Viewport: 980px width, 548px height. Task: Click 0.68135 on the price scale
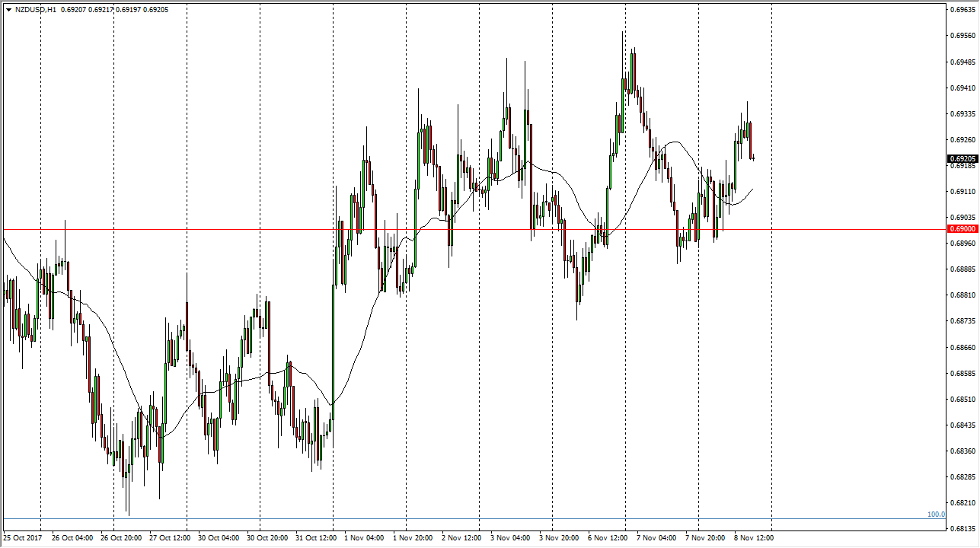[962, 528]
